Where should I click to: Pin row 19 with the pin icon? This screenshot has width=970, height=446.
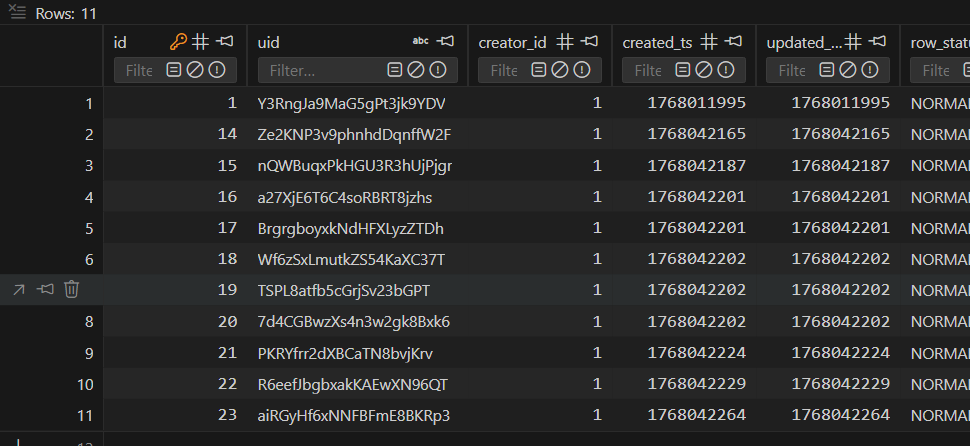45,290
